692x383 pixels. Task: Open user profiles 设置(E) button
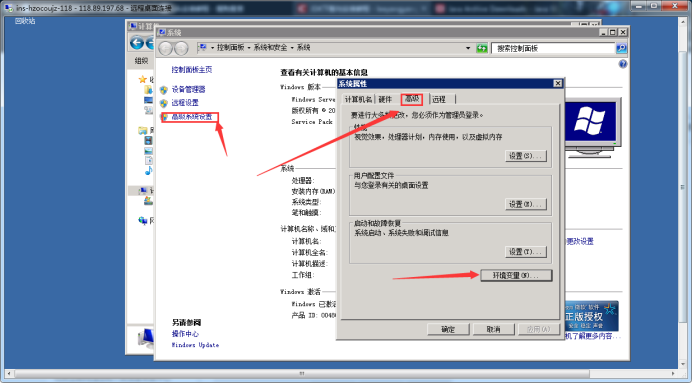pyautogui.click(x=526, y=204)
